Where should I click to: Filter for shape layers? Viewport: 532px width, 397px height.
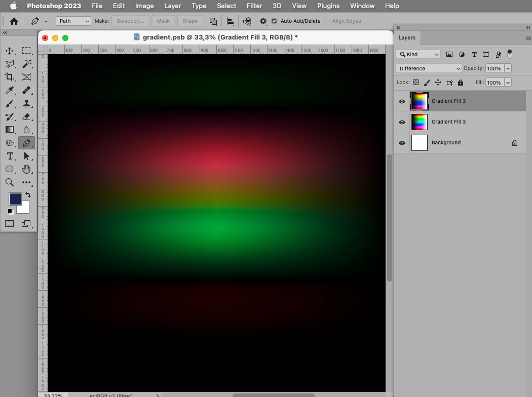click(486, 54)
